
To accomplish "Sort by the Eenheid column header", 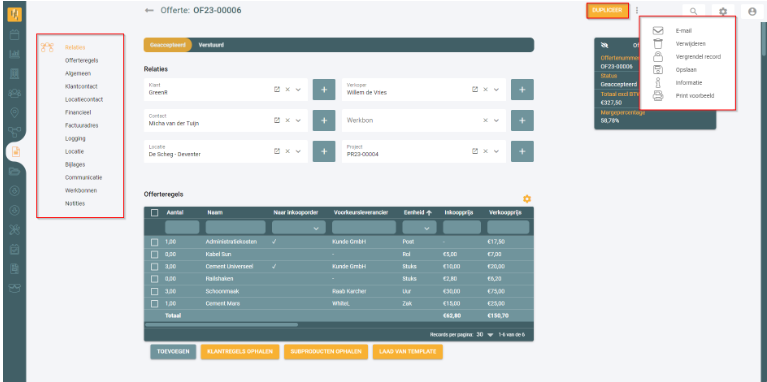I will click(417, 213).
